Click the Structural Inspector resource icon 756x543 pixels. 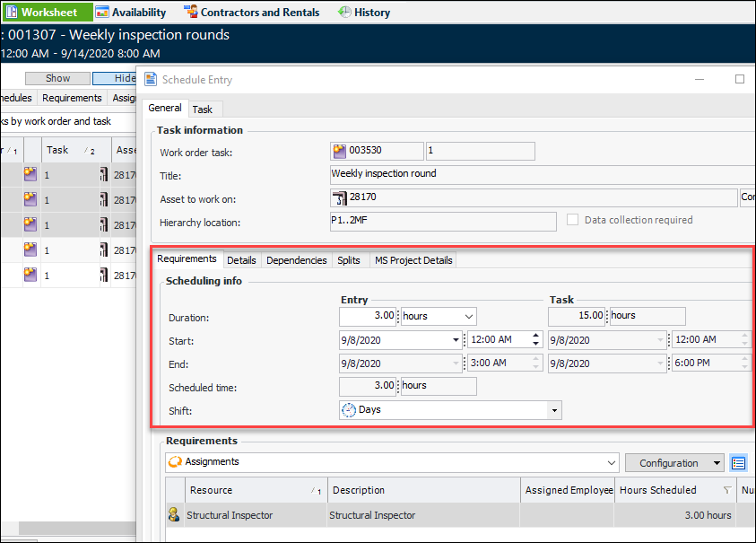(x=174, y=515)
